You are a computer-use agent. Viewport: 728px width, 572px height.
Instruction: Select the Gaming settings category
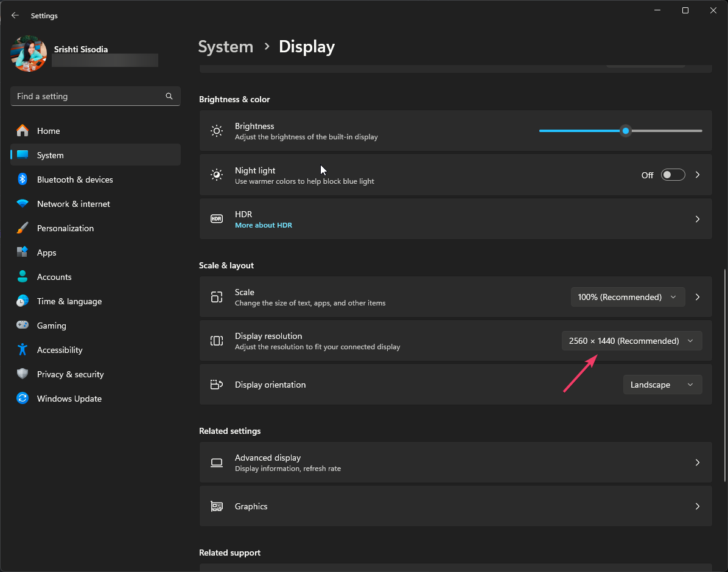pos(95,326)
